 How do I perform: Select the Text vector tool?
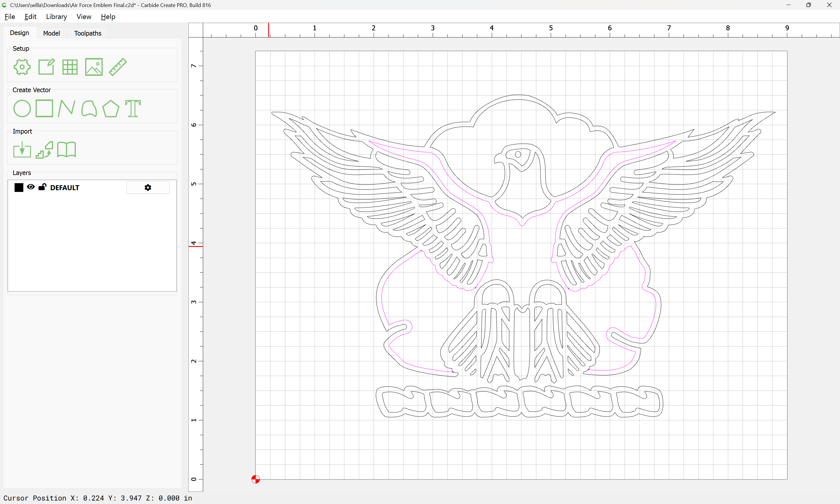click(x=133, y=109)
